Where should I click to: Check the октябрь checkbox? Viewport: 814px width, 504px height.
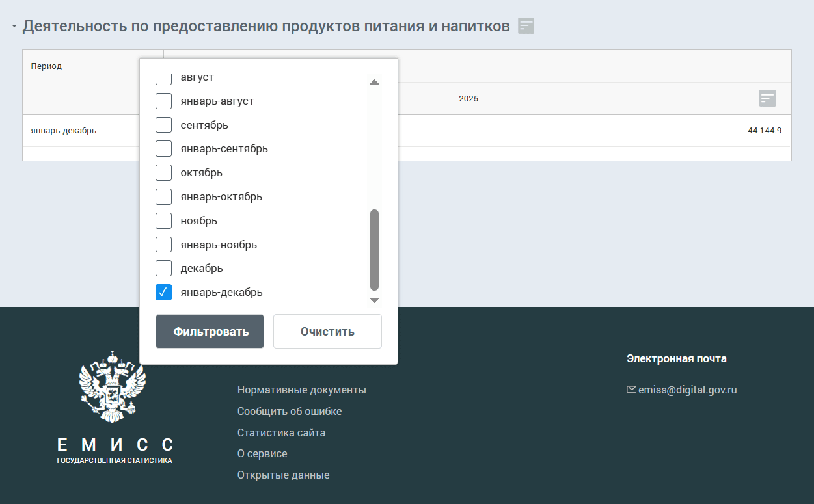163,173
